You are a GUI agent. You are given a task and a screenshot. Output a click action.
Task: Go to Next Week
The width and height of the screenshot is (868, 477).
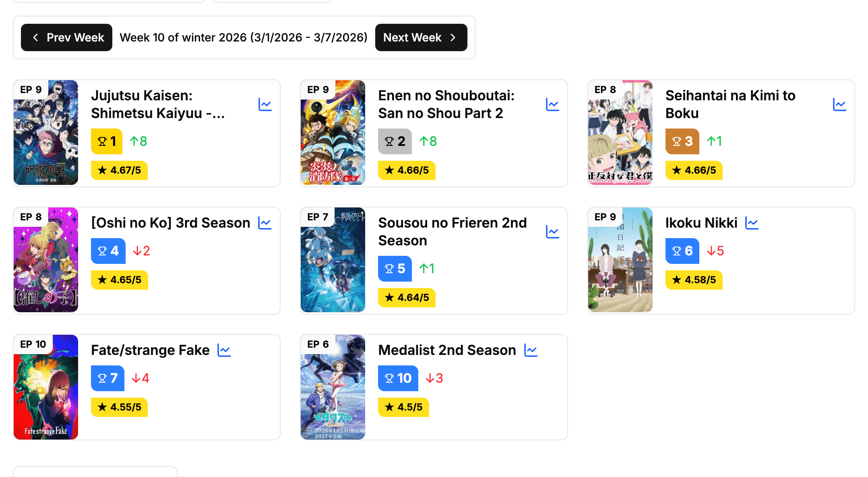coord(421,37)
